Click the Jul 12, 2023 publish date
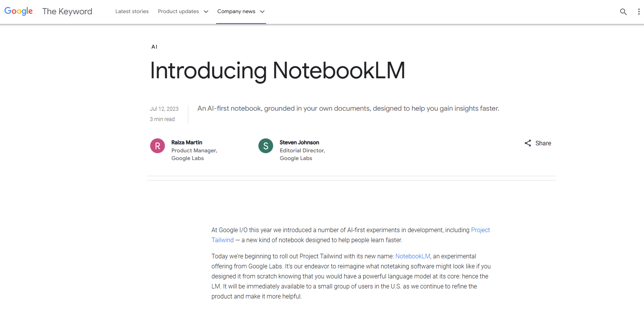 164,109
